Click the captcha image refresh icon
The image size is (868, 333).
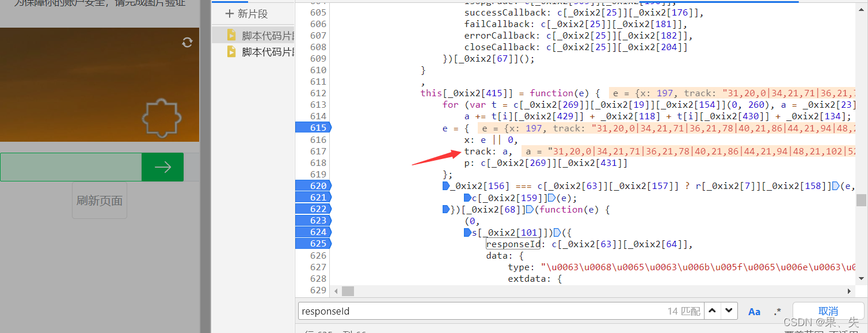pyautogui.click(x=187, y=42)
